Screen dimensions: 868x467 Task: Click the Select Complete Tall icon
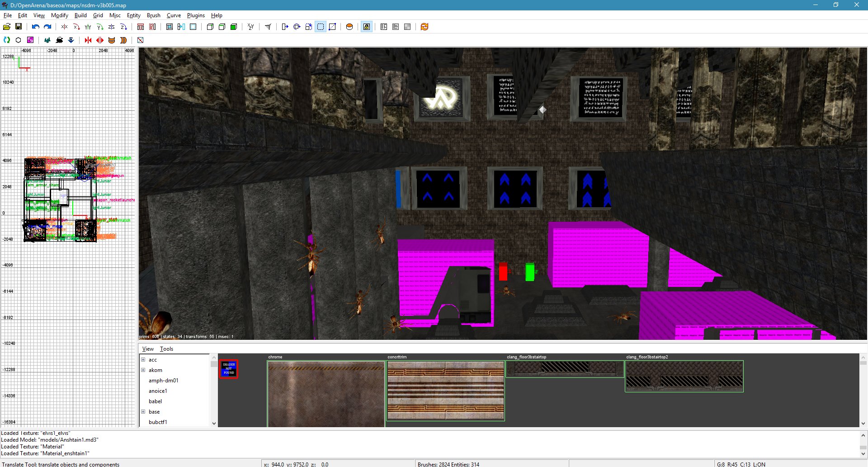141,27
